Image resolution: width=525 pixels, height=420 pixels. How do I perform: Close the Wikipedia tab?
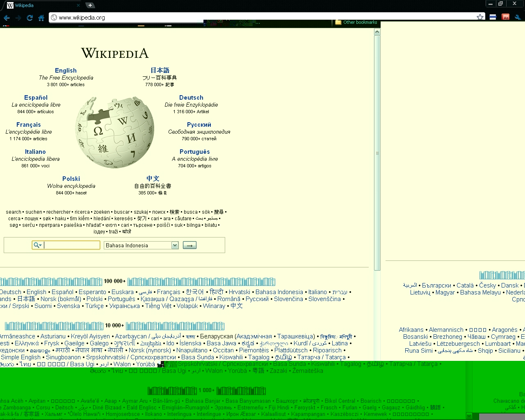78,5
